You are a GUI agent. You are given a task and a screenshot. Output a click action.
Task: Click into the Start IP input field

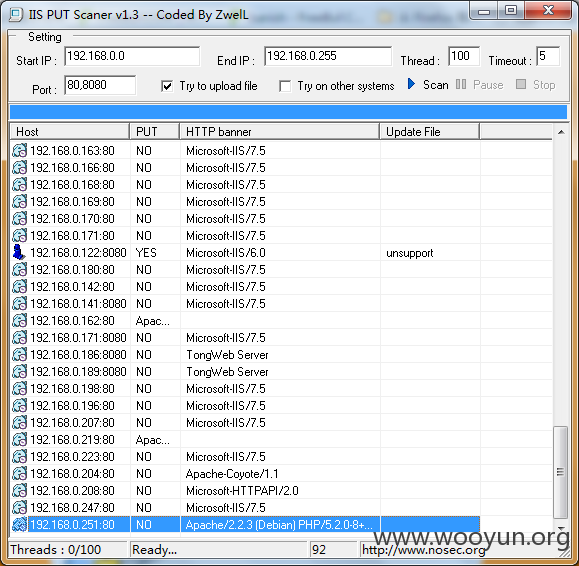[132, 56]
